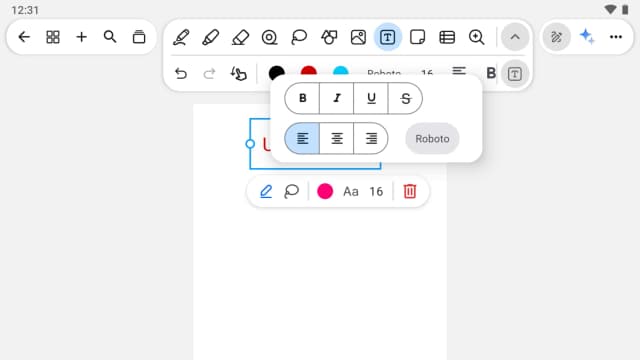Open the search tool
The image size is (640, 360).
click(x=110, y=37)
